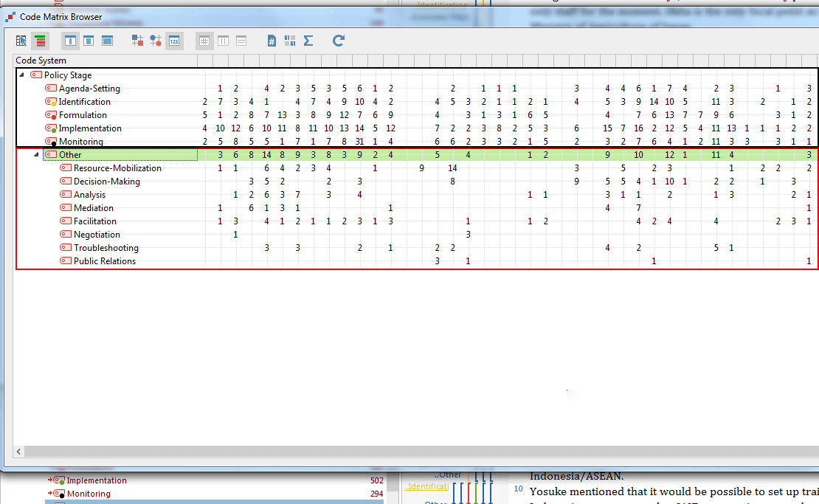The width and height of the screenshot is (819, 504).
Task: Click the black-dot Monitoring code icon
Action: pyautogui.click(x=51, y=142)
